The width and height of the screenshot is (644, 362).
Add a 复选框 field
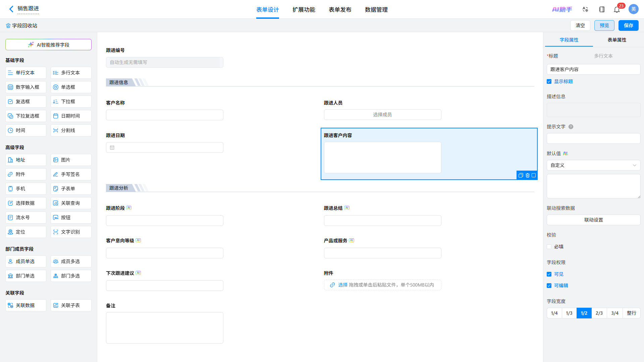click(x=26, y=102)
